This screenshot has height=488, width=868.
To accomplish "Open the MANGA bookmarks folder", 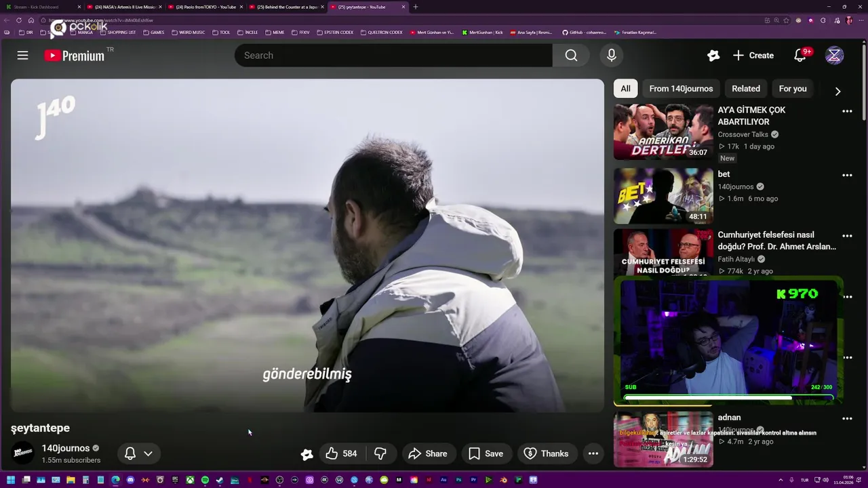I will tap(81, 32).
